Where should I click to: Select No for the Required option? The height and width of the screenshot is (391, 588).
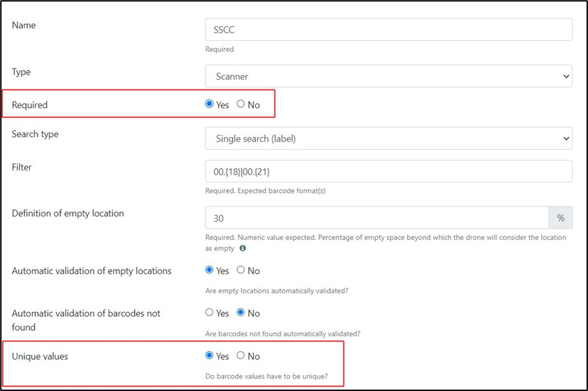[241, 104]
